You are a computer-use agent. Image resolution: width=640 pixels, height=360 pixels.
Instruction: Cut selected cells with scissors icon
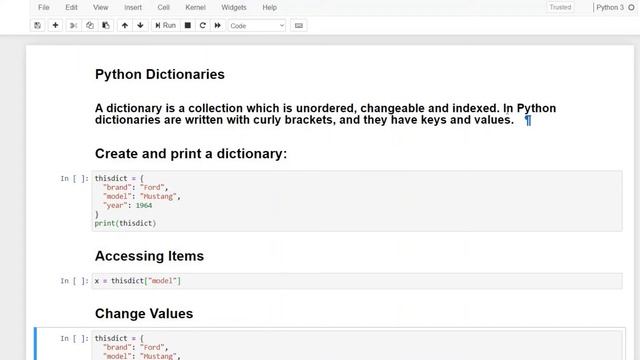pos(73,25)
